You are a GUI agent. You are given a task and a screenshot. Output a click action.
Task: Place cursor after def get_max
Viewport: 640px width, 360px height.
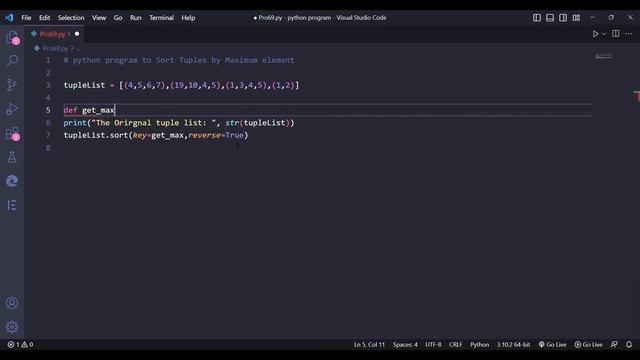tap(115, 110)
